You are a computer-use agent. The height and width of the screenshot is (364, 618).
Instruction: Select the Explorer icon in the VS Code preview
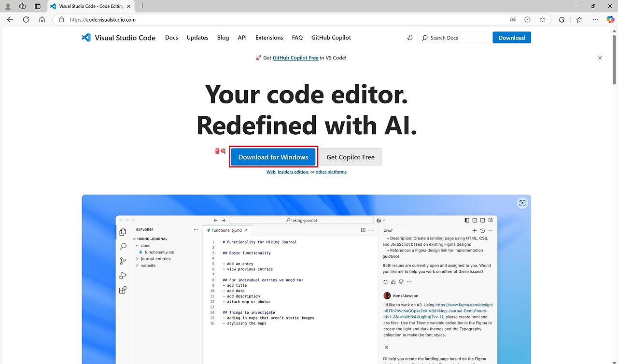(123, 232)
